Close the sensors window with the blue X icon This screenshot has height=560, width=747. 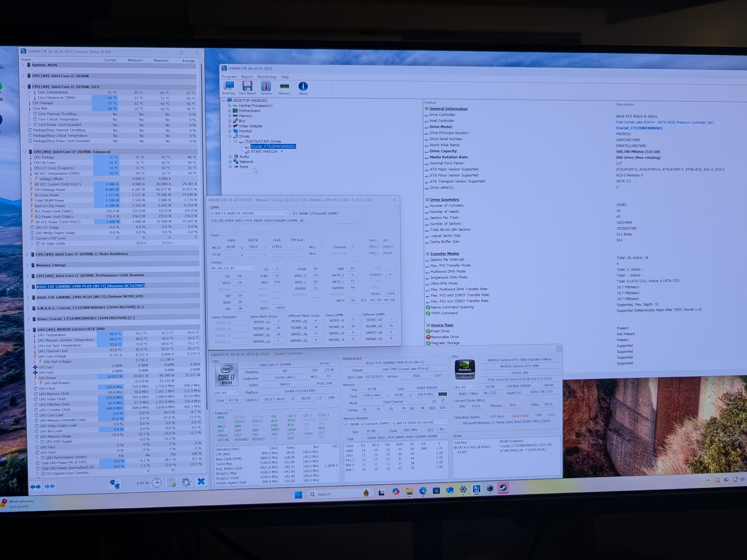(201, 481)
